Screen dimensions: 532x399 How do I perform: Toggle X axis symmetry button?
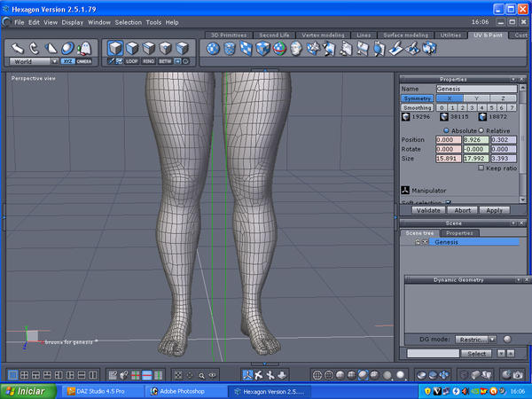click(x=450, y=98)
